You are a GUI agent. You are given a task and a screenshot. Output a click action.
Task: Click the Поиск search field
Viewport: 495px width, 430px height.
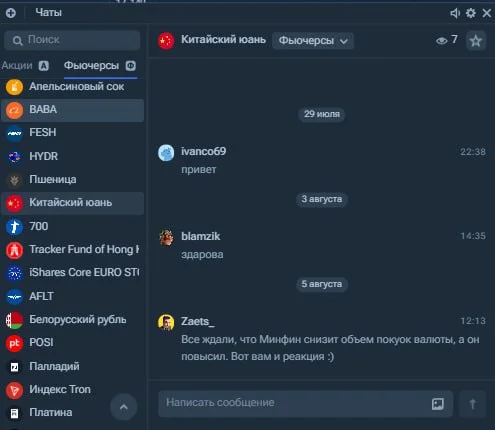(72, 40)
